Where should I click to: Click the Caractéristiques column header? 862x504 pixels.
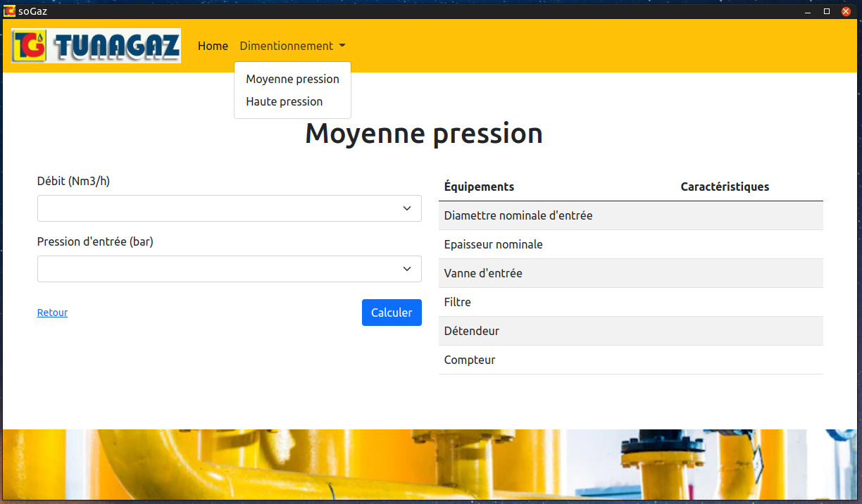[x=725, y=187]
